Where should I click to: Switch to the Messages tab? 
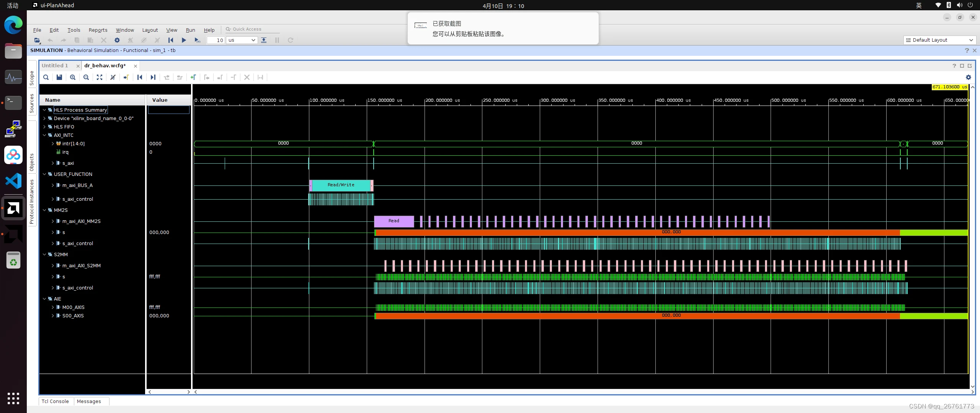pos(89,401)
